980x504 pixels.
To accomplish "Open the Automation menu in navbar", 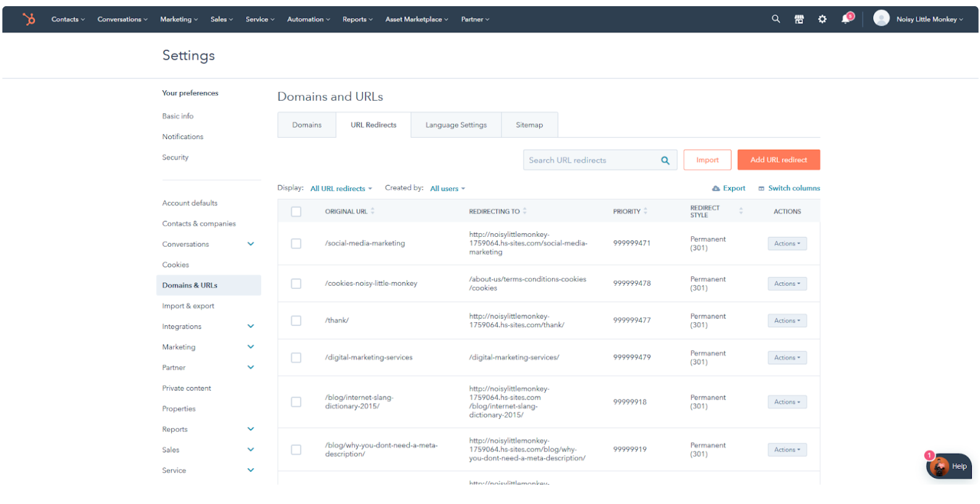I will tap(308, 19).
